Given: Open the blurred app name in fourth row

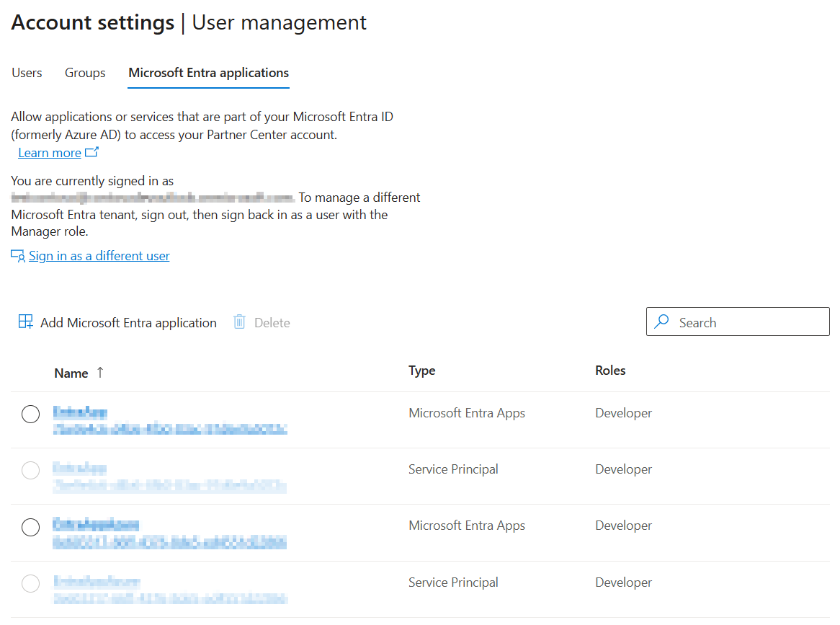Looking at the screenshot, I should 97,581.
